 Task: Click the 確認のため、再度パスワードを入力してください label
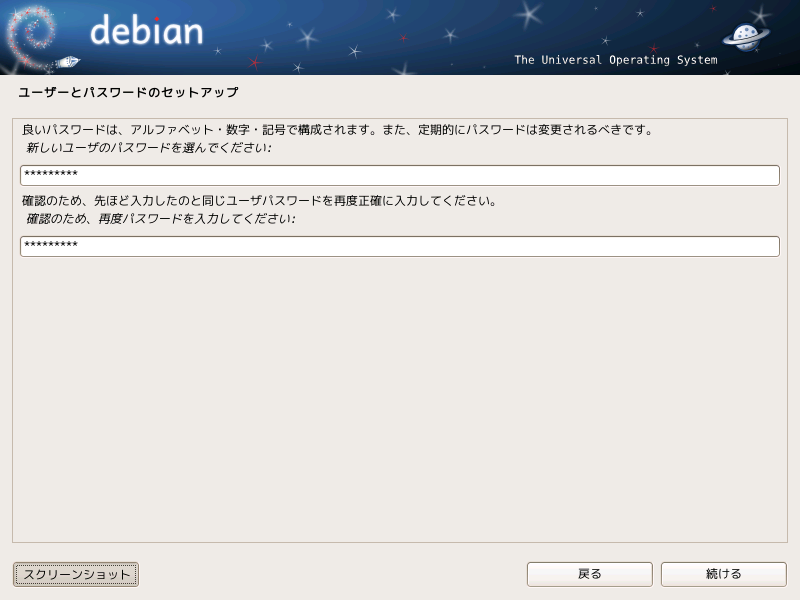[160, 219]
